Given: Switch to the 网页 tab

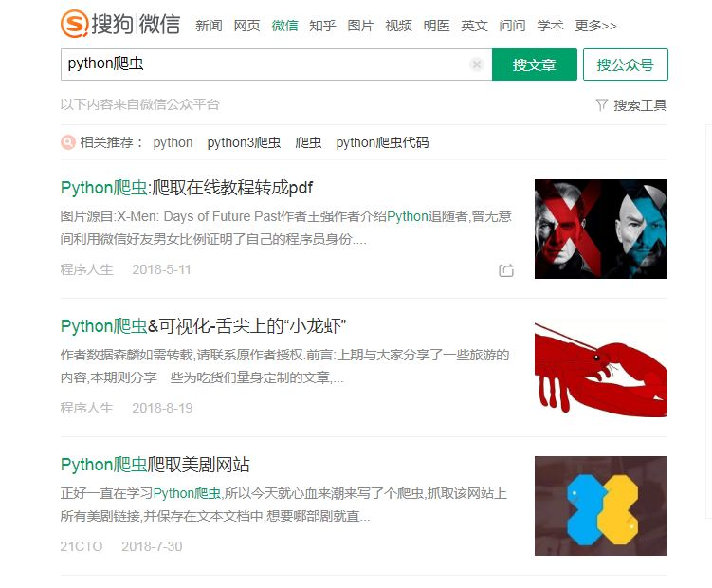Looking at the screenshot, I should [x=246, y=26].
